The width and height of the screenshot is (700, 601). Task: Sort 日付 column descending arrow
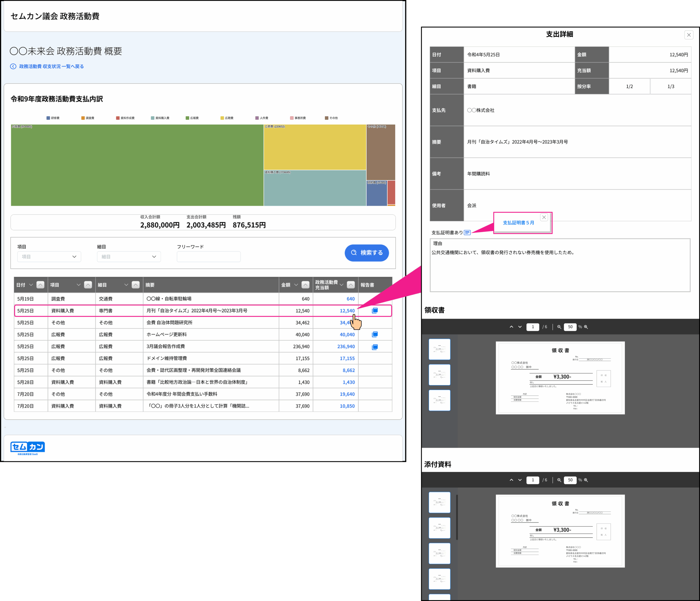click(31, 285)
